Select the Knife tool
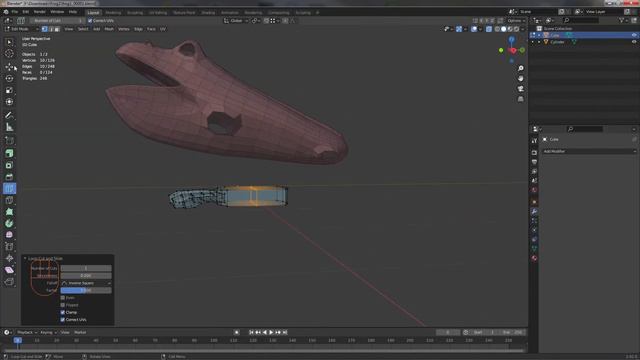The width and height of the screenshot is (640, 360). (x=9, y=200)
